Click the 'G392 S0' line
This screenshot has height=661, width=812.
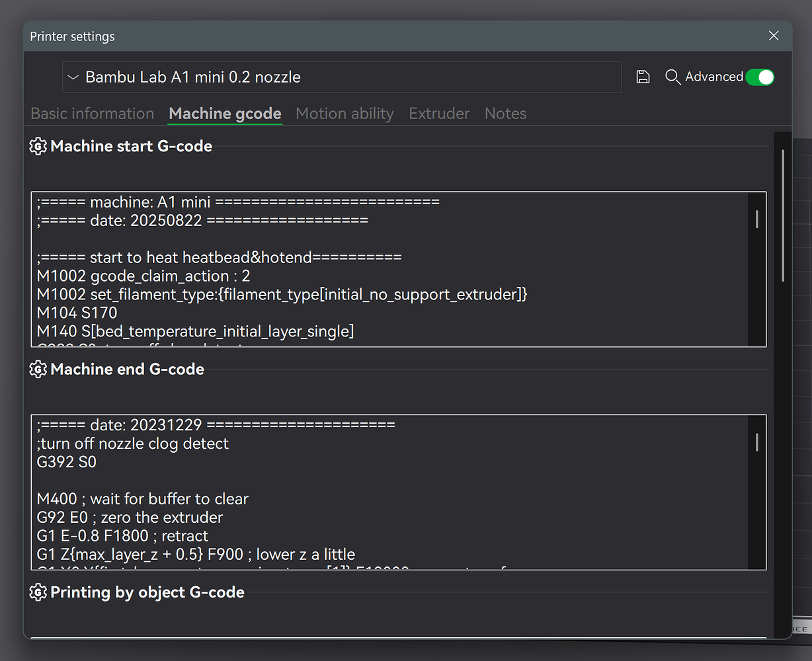point(67,461)
